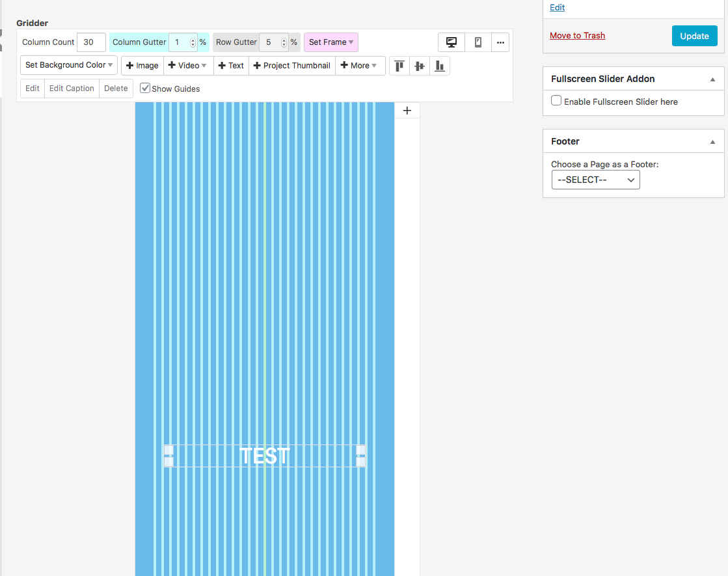Toggle the Show Guides checkbox
Screen dimensions: 728x576
click(x=145, y=88)
